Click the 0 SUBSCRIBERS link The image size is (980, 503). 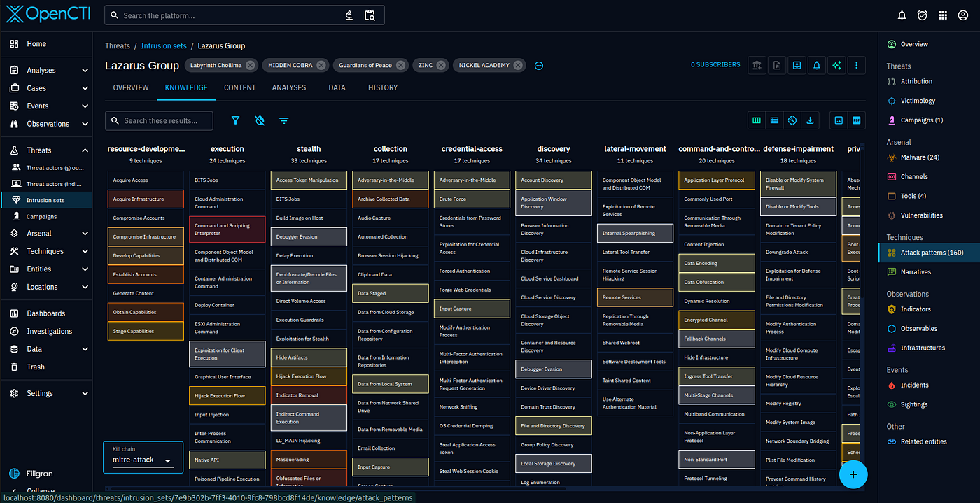(x=715, y=65)
